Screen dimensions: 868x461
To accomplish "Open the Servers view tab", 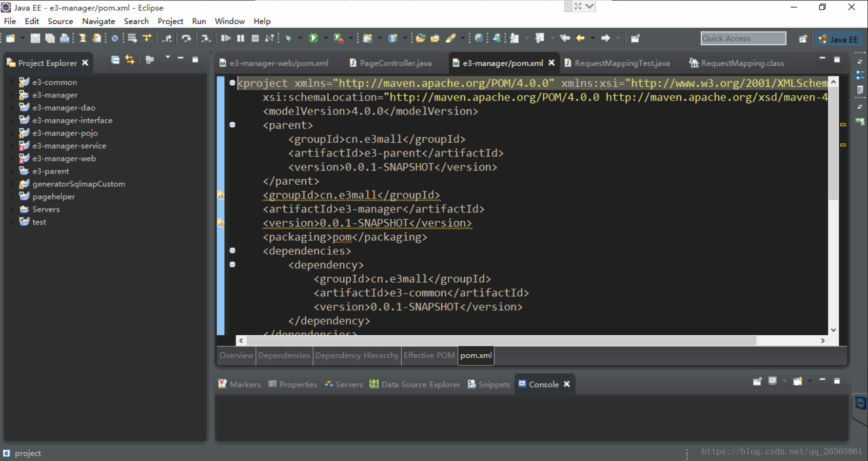I will coord(344,384).
